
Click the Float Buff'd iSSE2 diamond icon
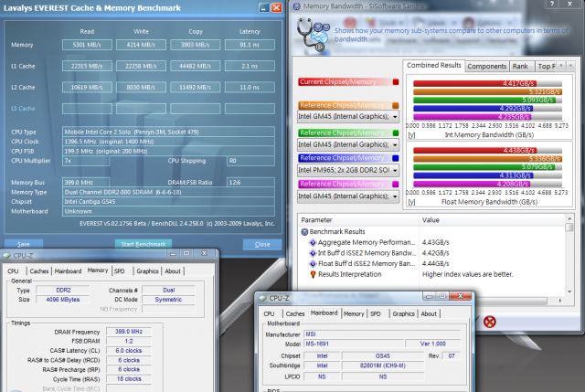tap(313, 264)
